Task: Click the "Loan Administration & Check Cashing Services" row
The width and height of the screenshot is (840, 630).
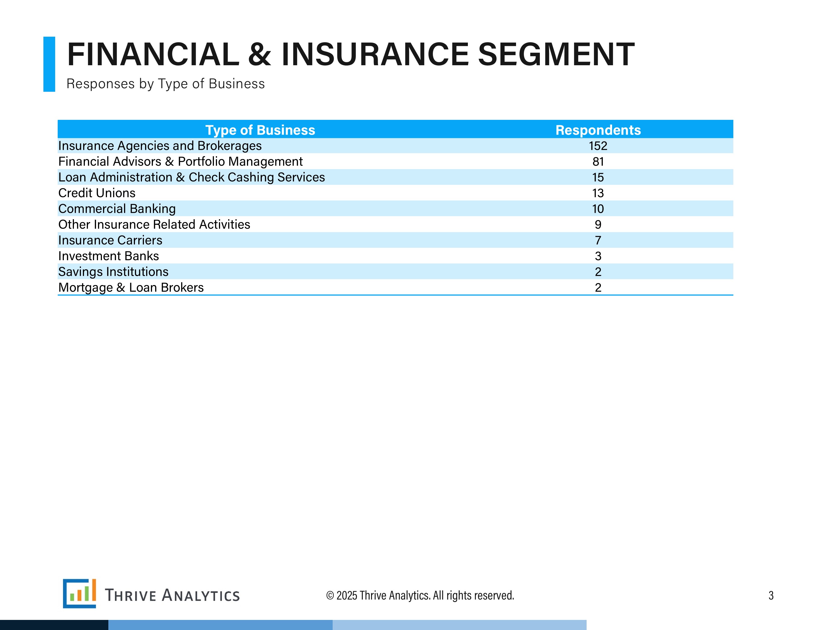Action: tap(192, 177)
